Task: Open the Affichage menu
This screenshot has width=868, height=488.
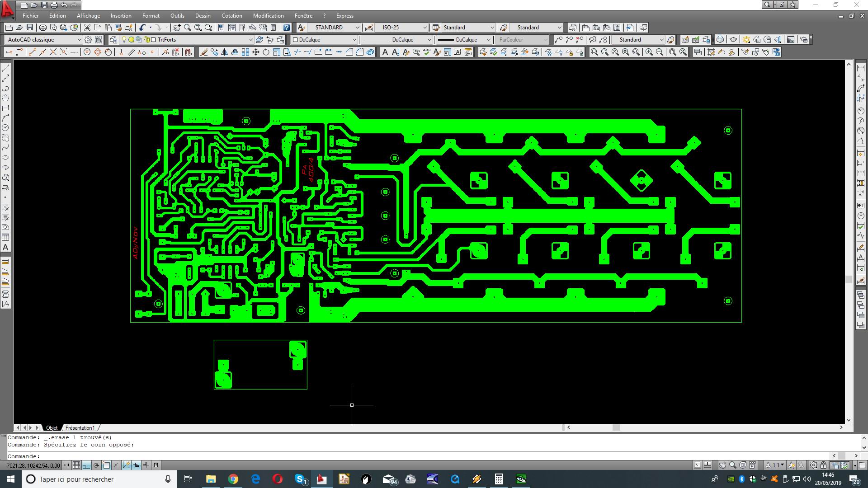Action: (88, 15)
